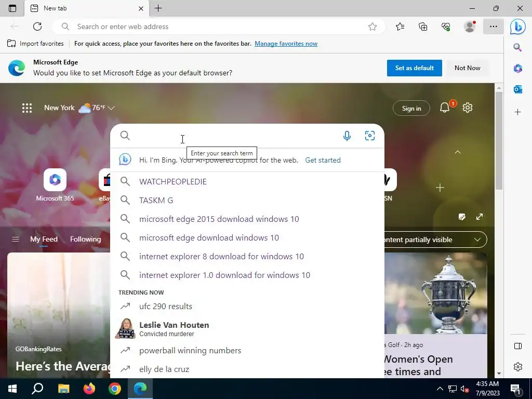532x399 pixels.
Task: Open Windows taskbar search
Action: click(x=37, y=389)
